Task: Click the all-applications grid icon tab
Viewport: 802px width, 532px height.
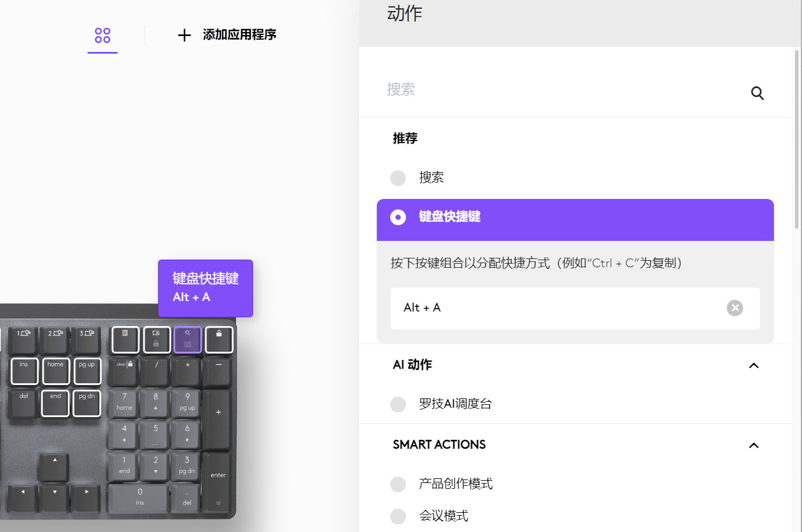Action: (103, 36)
